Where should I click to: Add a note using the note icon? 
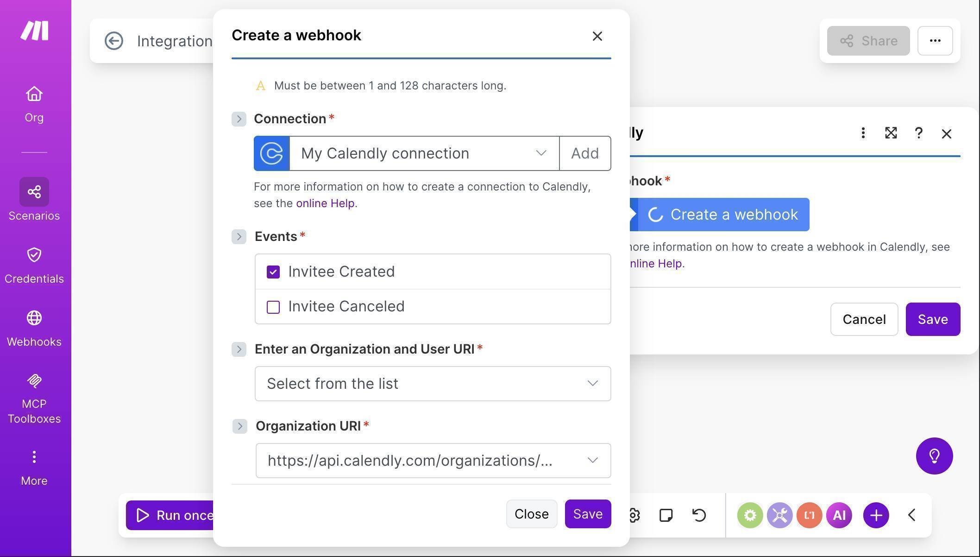666,514
